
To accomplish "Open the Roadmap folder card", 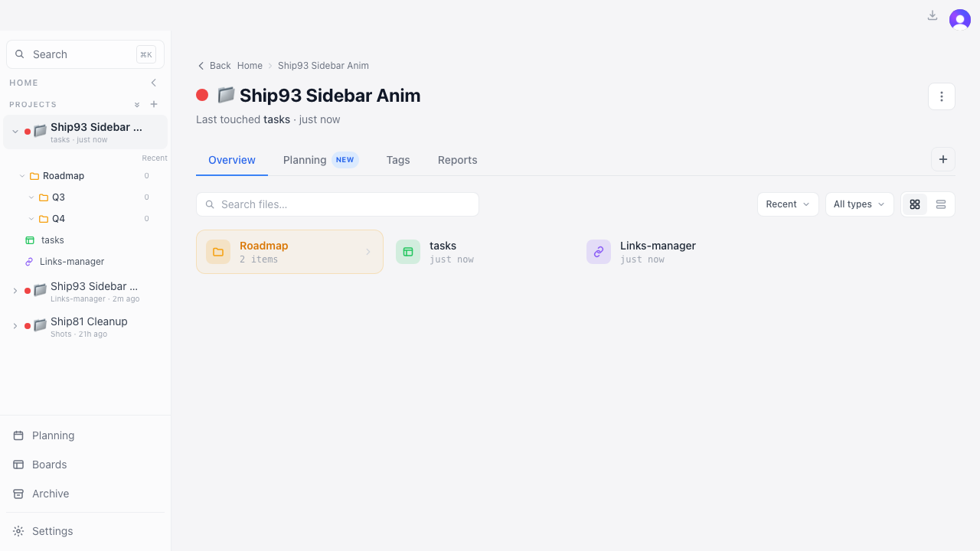I will 289,252.
